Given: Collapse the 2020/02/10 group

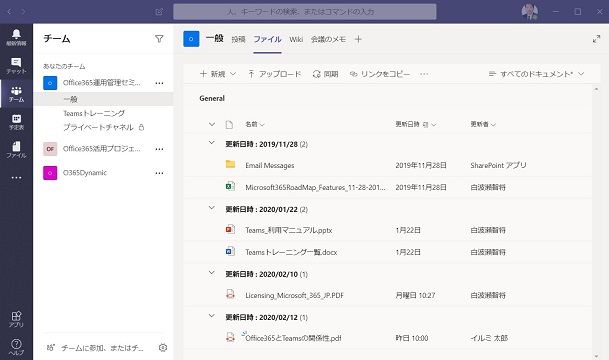Looking at the screenshot, I should pyautogui.click(x=212, y=273).
